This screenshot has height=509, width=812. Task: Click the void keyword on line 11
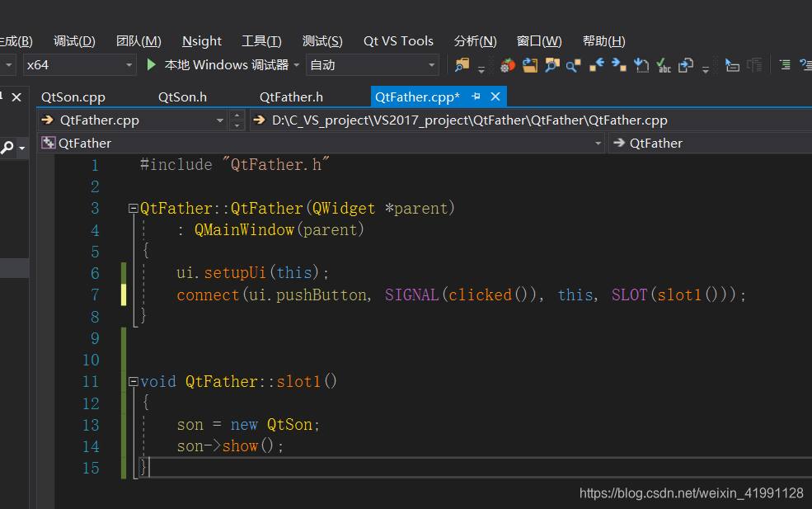coord(158,381)
